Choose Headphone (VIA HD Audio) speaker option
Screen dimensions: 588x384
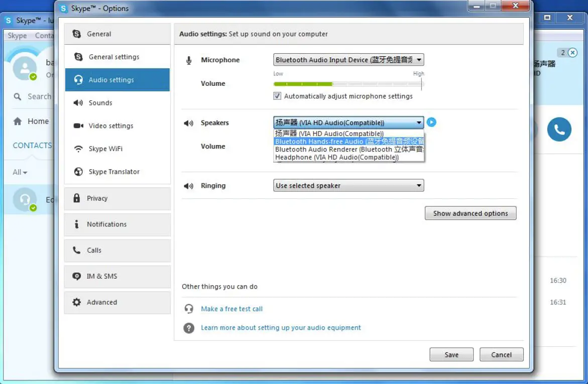349,157
